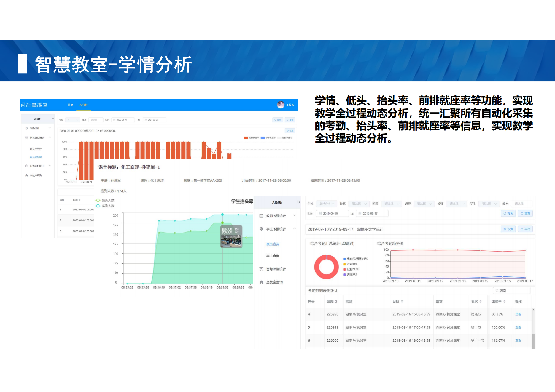Click 查看 link for row 225990
Screen dimensions: 555x392
pos(518,314)
